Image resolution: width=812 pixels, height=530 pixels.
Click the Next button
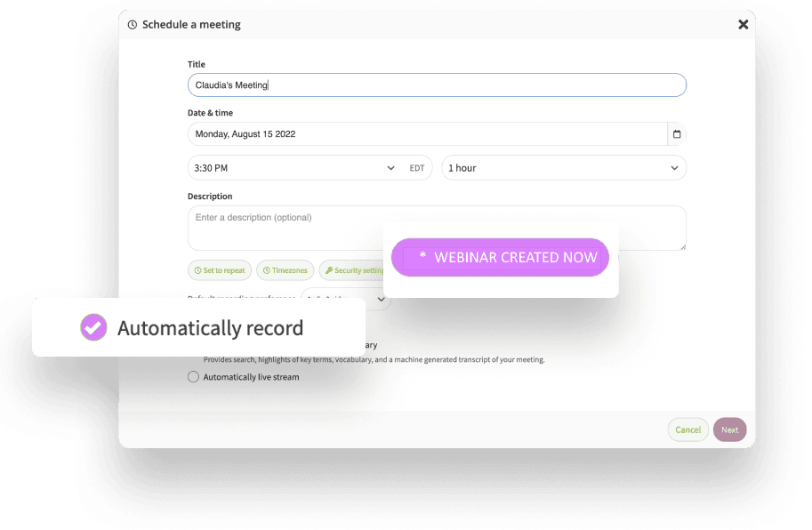729,430
